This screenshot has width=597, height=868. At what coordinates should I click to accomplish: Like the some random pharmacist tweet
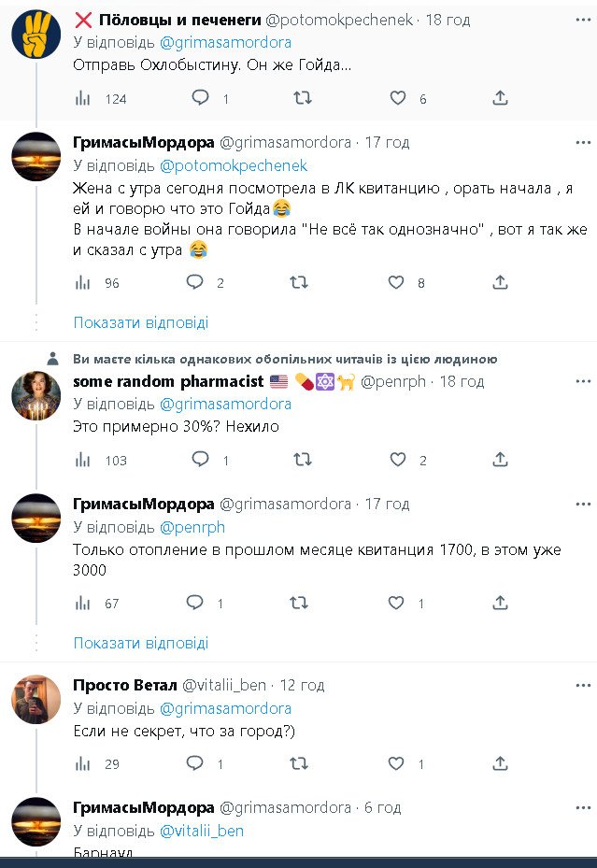tap(397, 460)
